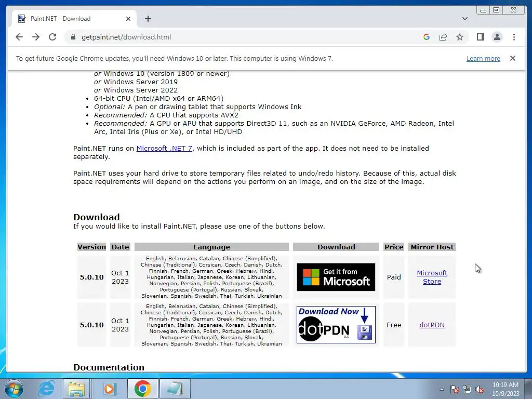Screen dimensions: 532x399
Task: Click the Get it from Microsoft badge
Action: (x=336, y=277)
